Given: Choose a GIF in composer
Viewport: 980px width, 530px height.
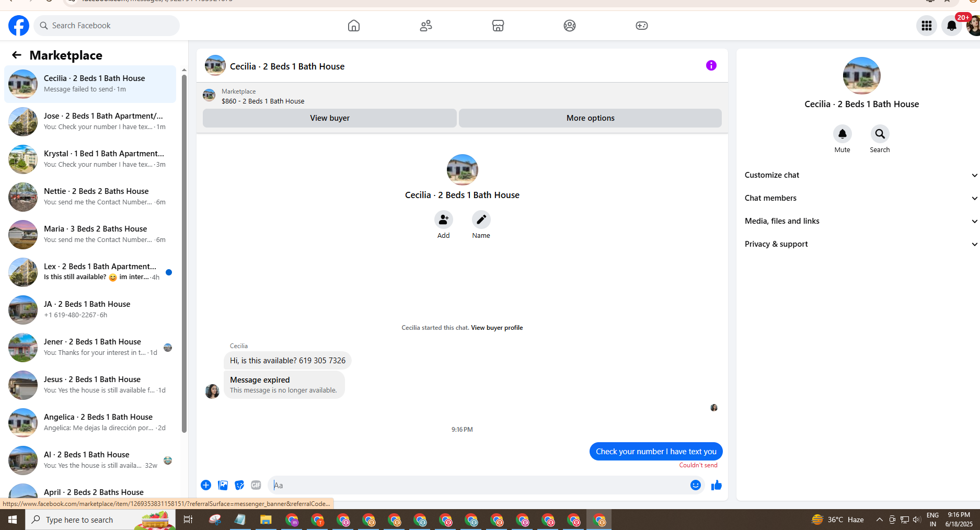Looking at the screenshot, I should (x=256, y=485).
